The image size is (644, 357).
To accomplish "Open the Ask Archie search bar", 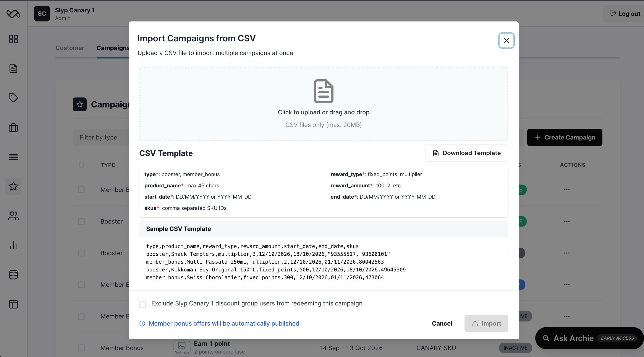I will [589, 338].
